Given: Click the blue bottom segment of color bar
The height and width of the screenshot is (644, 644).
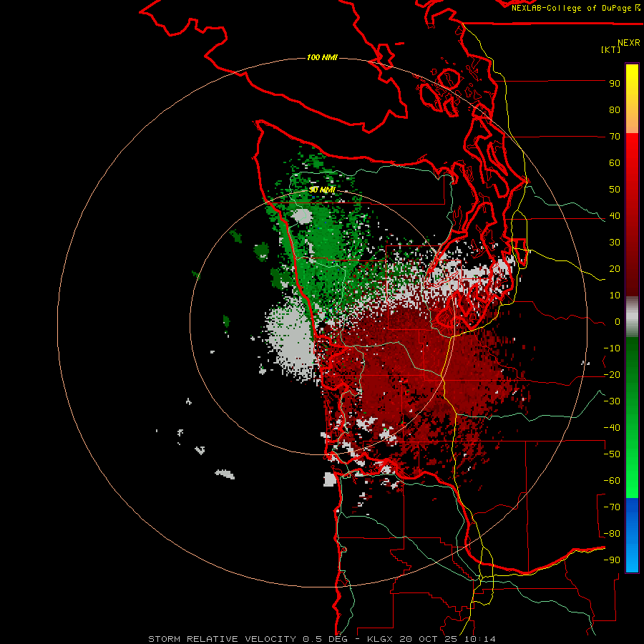Looking at the screenshot, I should coord(632,535).
